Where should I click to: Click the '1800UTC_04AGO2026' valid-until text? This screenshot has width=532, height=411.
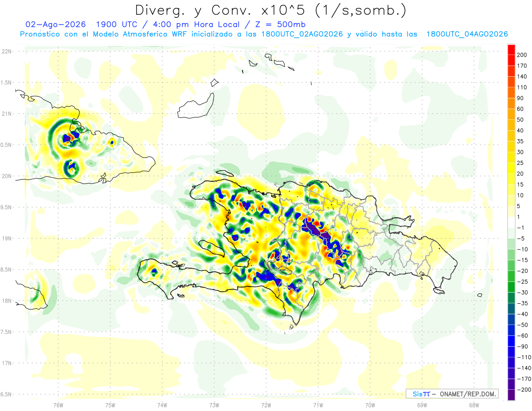coord(467,34)
